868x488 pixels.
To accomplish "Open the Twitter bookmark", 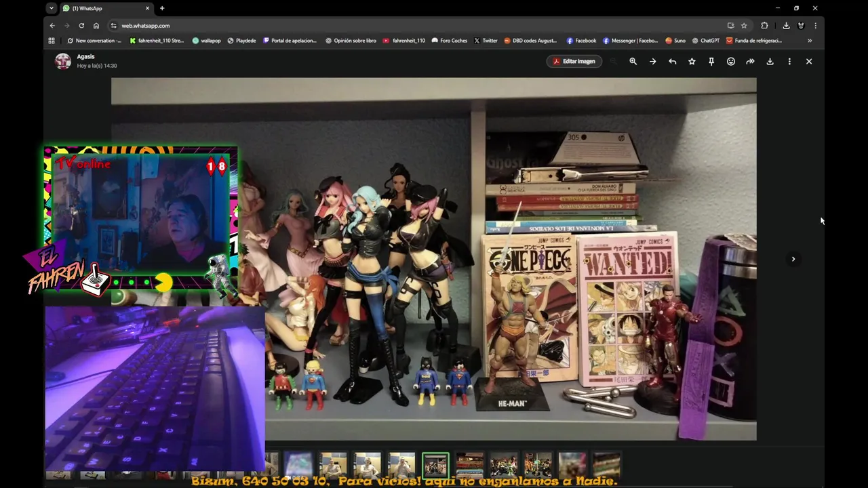I will (486, 41).
